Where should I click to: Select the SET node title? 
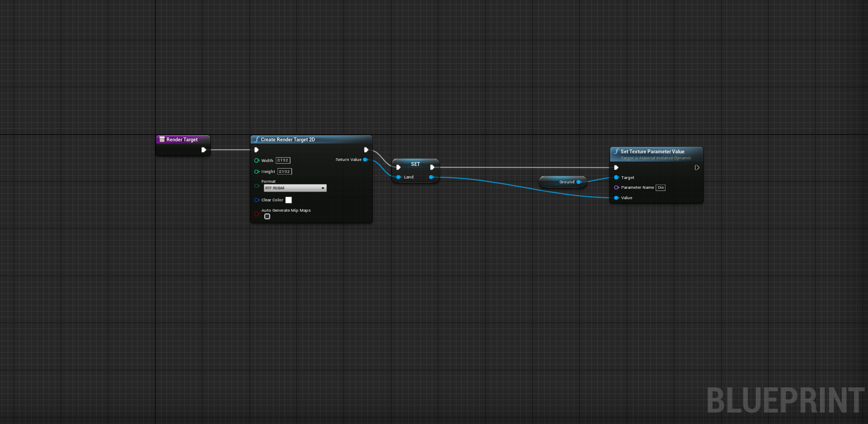[x=415, y=164]
